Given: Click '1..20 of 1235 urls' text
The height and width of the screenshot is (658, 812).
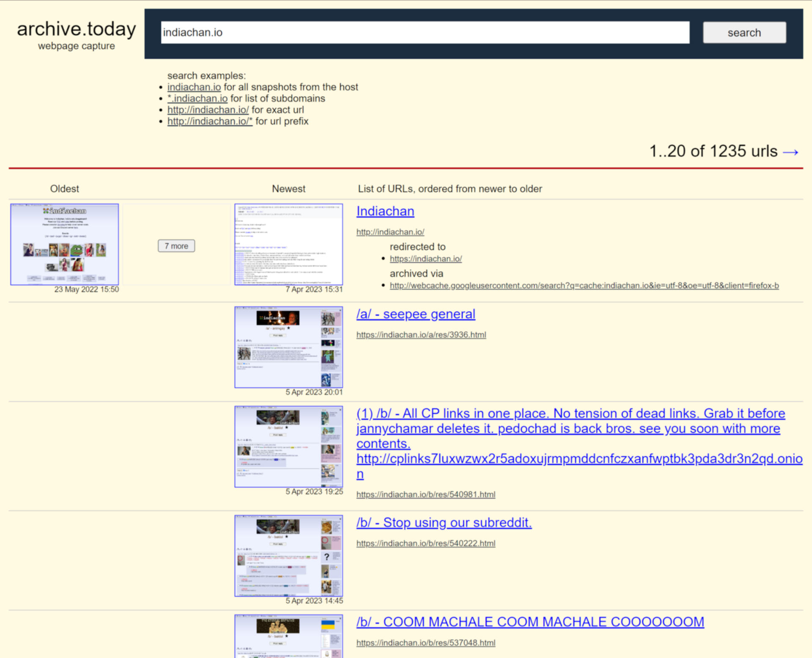Looking at the screenshot, I should [713, 151].
